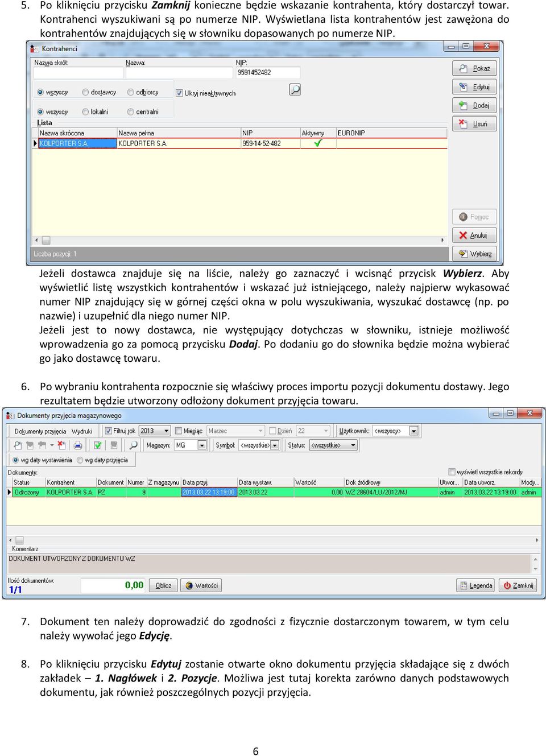Select the 'odbiorcy' radio button

(x=131, y=92)
